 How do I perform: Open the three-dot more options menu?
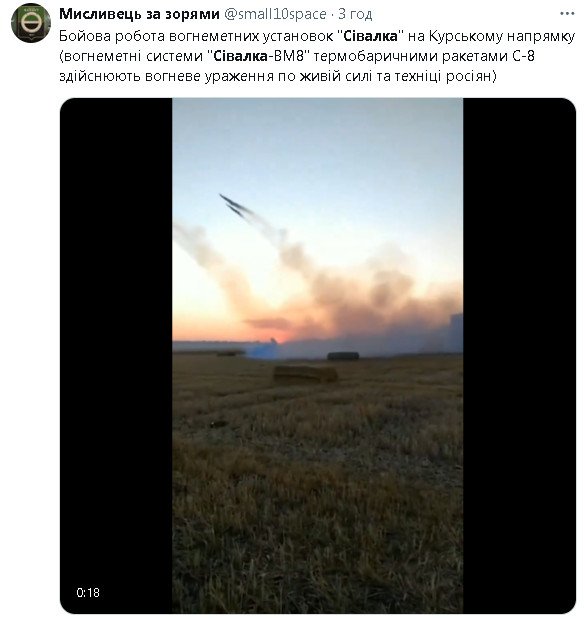(567, 13)
